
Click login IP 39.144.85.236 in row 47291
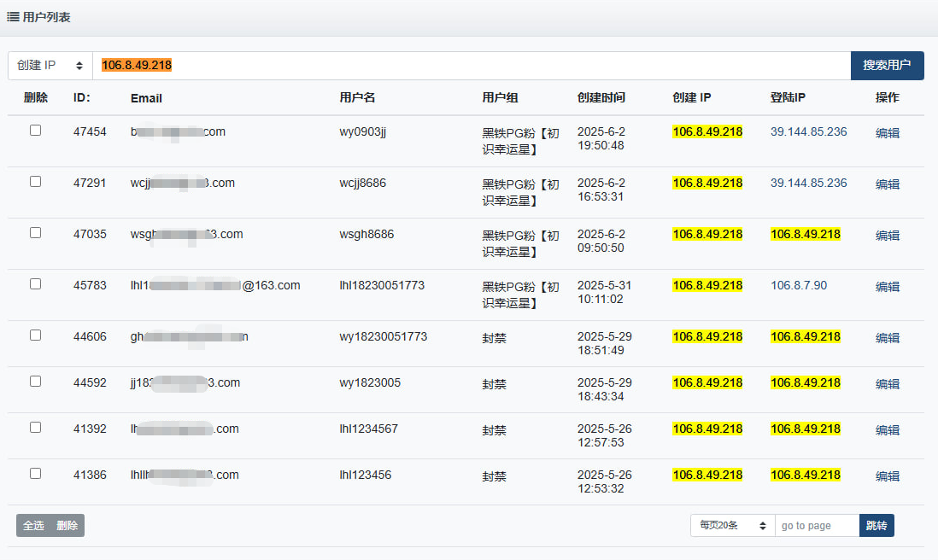click(x=808, y=183)
